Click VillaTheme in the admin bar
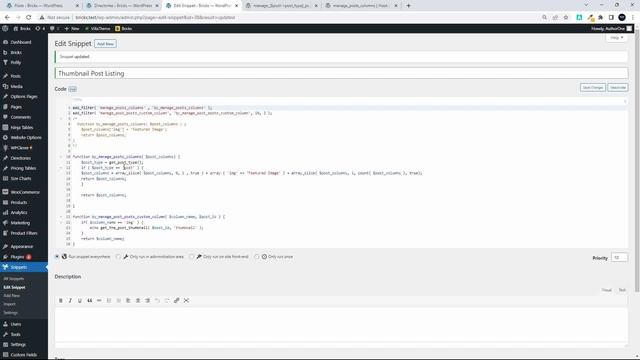Image resolution: width=640 pixels, height=360 pixels. 98,29
